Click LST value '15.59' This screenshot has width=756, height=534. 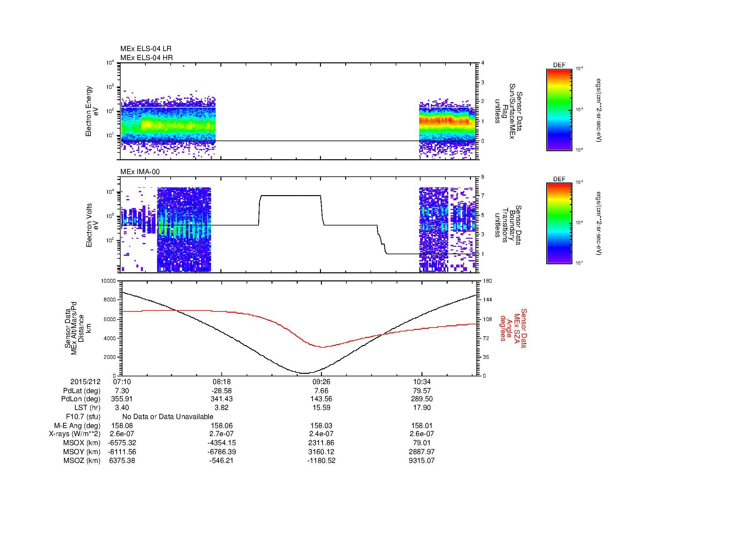click(321, 408)
